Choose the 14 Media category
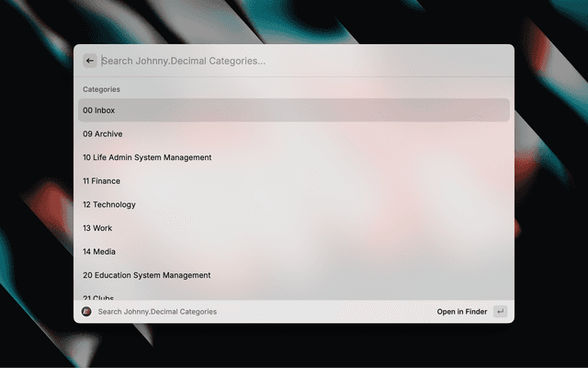 [294, 252]
